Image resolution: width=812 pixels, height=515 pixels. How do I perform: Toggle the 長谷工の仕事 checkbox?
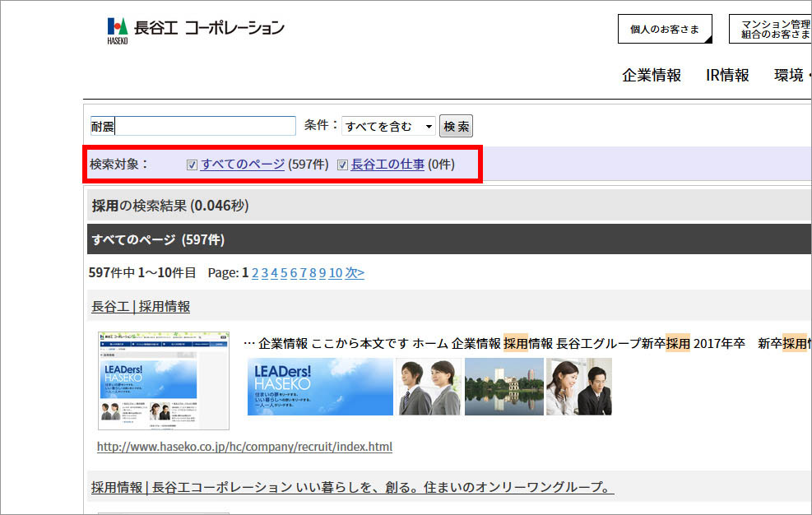(x=342, y=165)
